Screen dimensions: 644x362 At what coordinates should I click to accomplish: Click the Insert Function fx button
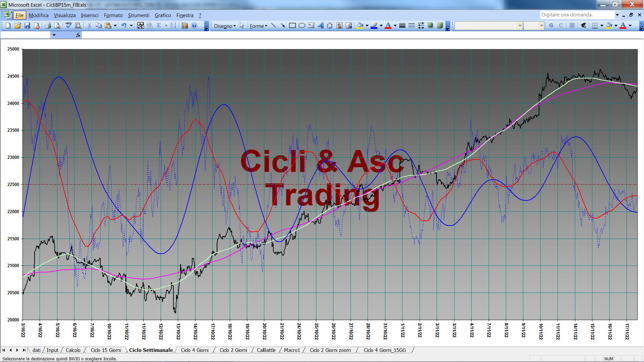click(x=78, y=35)
